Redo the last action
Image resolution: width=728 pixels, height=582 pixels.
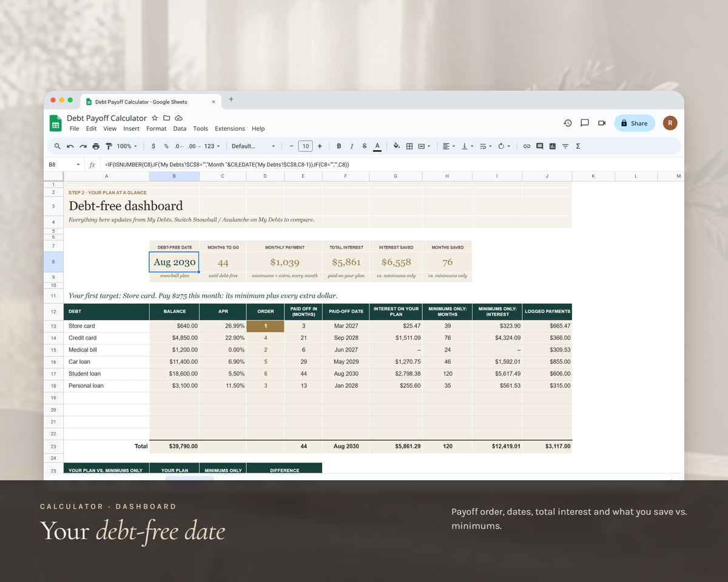[83, 146]
